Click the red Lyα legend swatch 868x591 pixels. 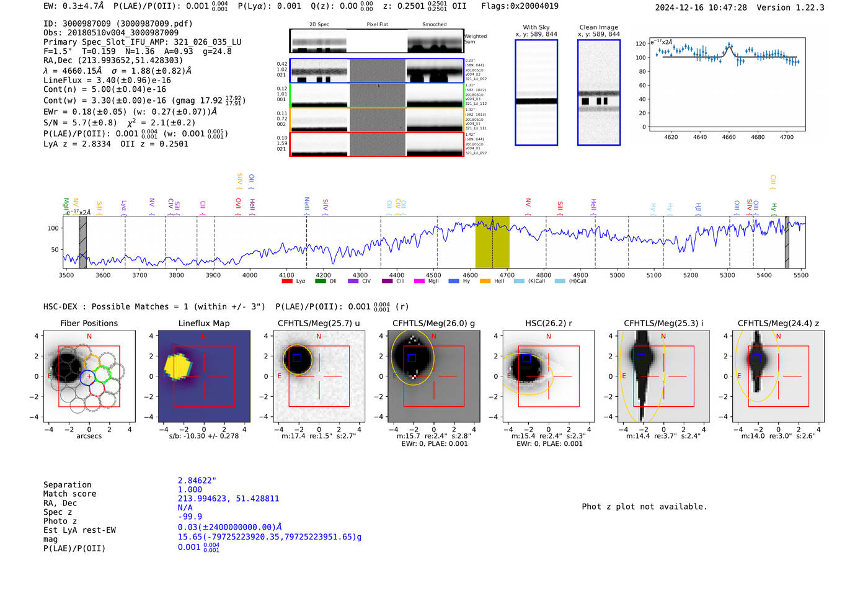(287, 281)
